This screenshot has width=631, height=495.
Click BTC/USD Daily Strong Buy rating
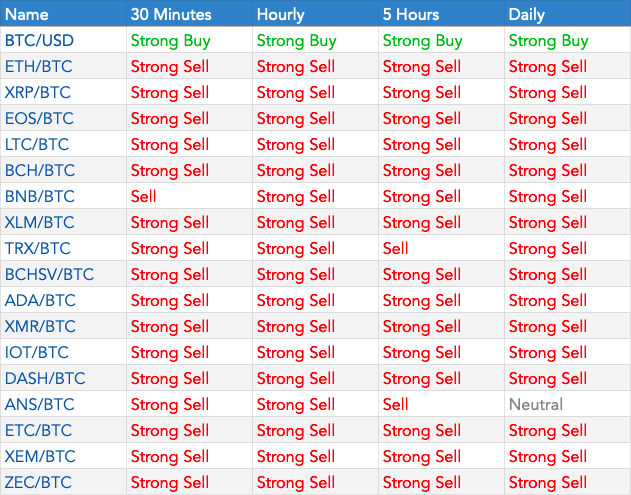(x=548, y=41)
